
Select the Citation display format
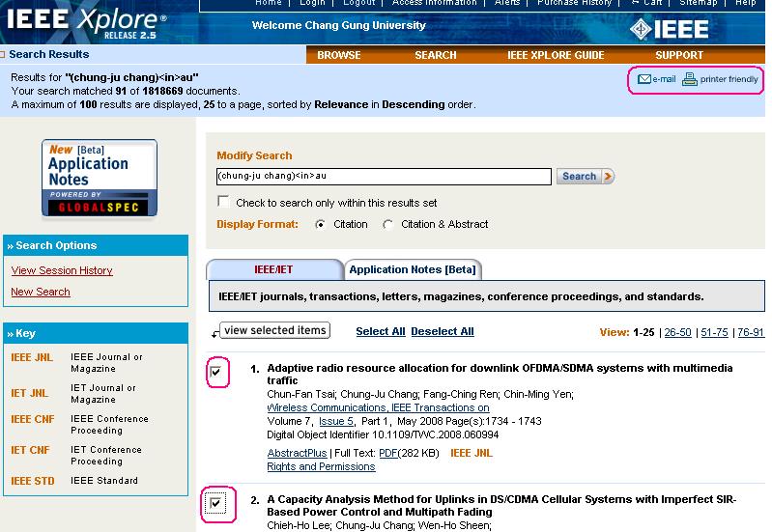[x=320, y=224]
